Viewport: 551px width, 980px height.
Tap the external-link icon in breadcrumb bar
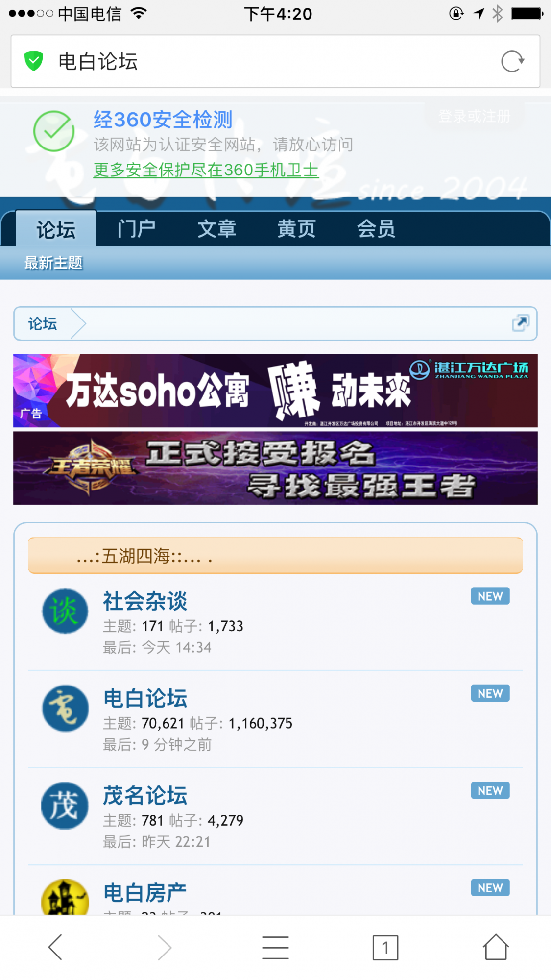(521, 323)
